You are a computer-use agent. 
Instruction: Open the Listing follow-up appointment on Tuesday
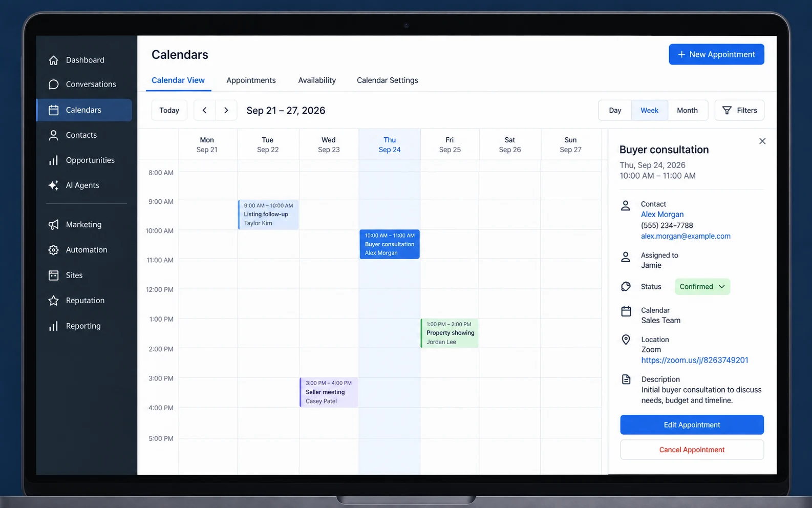(268, 215)
